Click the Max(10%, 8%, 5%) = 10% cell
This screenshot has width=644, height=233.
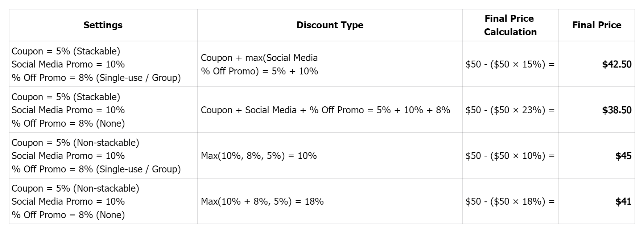pyautogui.click(x=330, y=156)
